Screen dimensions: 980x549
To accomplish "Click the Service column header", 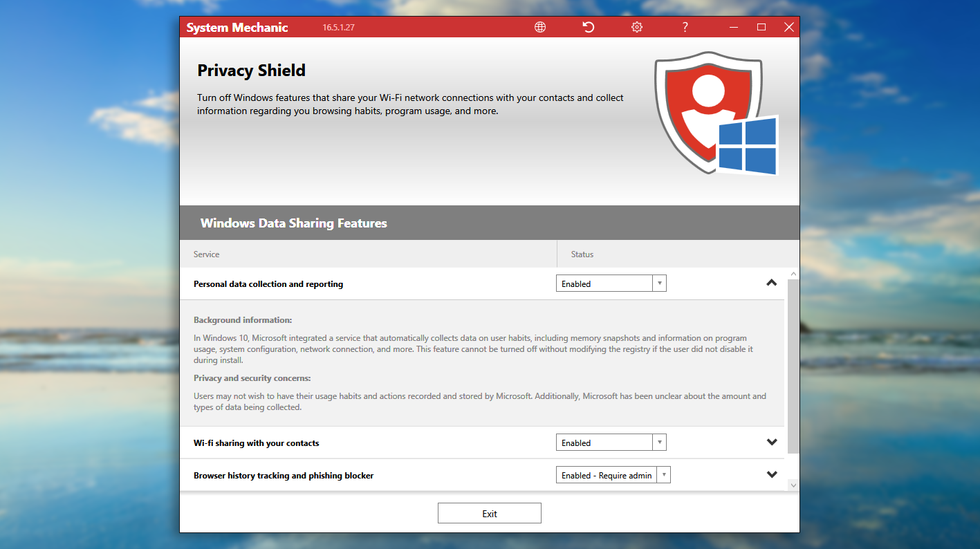I will coord(368,254).
